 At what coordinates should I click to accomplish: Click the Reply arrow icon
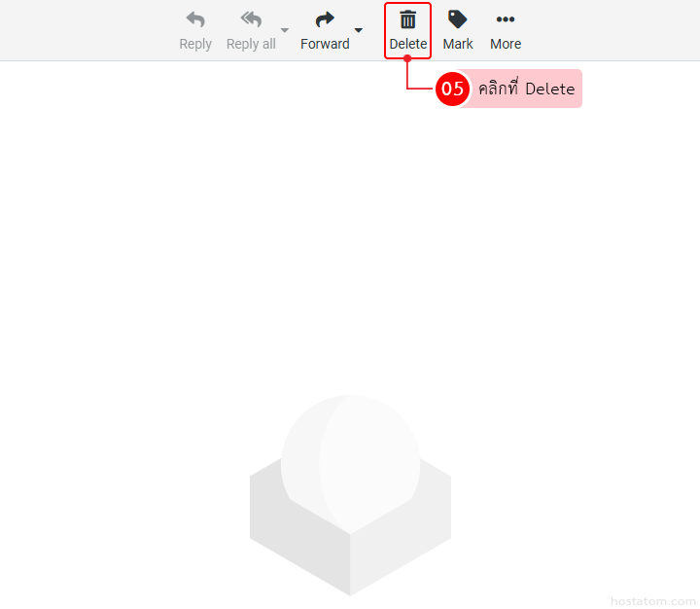tap(195, 19)
